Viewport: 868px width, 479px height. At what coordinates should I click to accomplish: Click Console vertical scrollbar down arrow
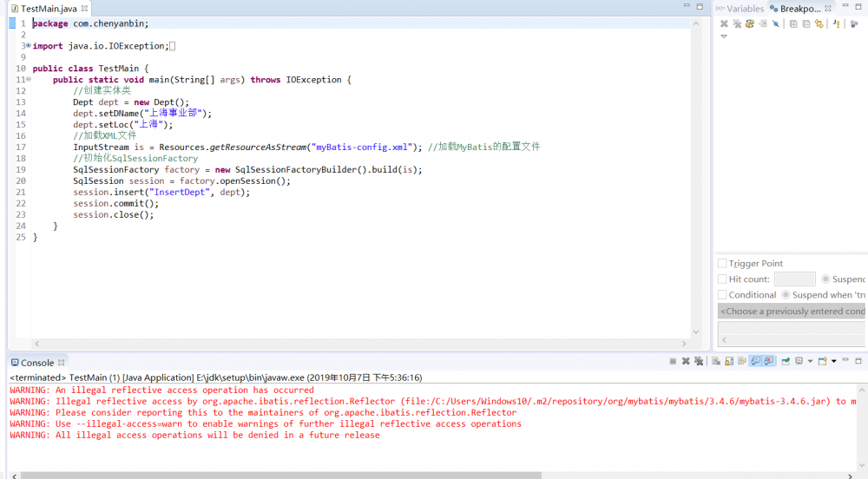(862, 465)
